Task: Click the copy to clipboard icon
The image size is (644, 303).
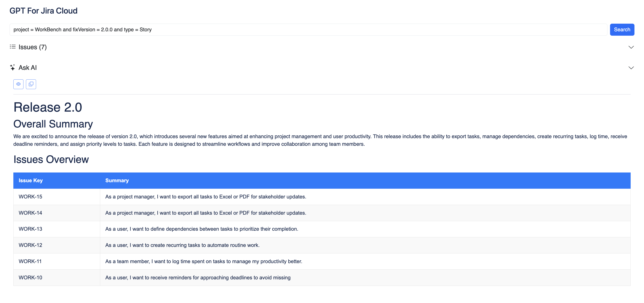Action: (31, 84)
